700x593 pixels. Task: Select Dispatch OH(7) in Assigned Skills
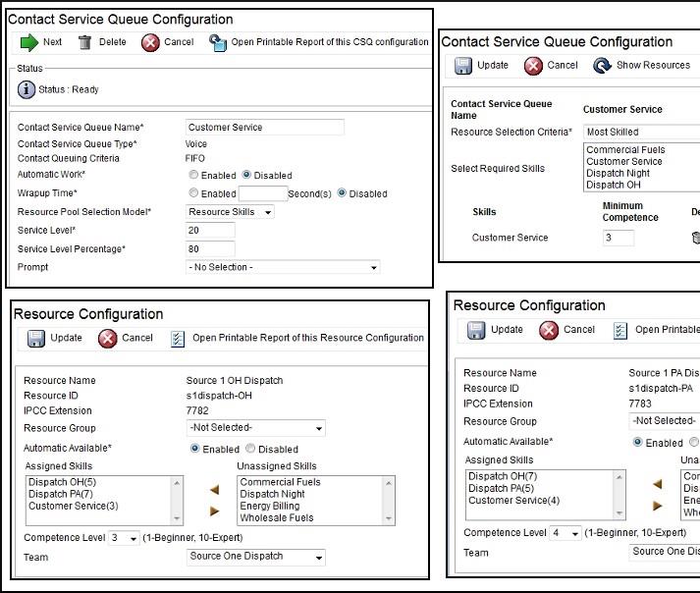click(x=503, y=476)
